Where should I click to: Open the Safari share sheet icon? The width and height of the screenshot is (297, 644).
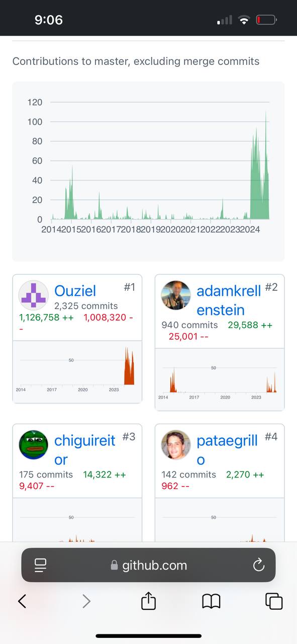148,600
